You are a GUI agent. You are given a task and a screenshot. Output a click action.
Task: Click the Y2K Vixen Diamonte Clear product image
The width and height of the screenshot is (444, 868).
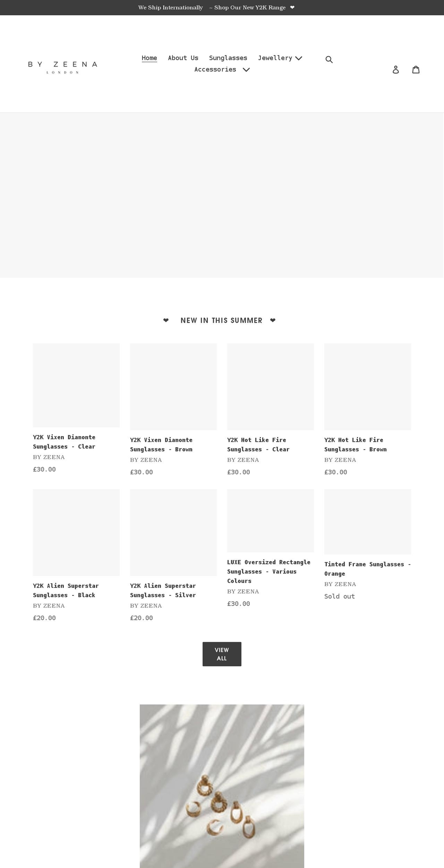tap(76, 385)
